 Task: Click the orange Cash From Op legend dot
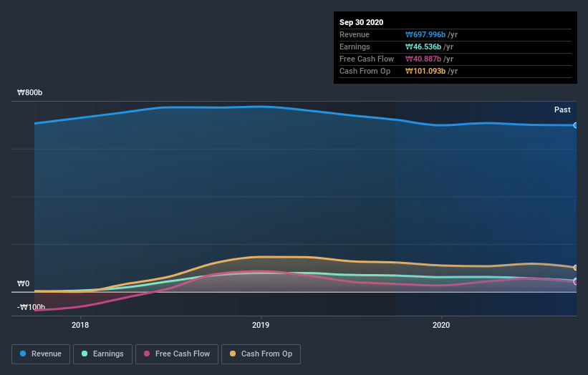[233, 354]
